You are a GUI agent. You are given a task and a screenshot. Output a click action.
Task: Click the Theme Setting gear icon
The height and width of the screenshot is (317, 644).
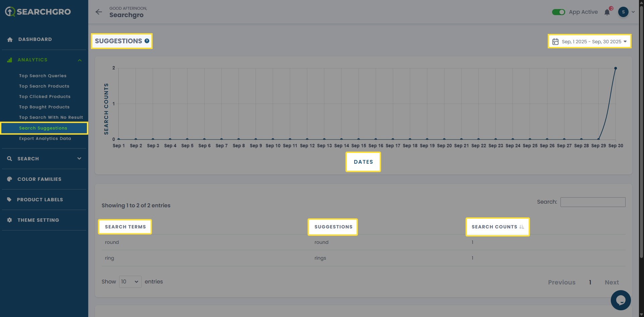[x=9, y=220]
